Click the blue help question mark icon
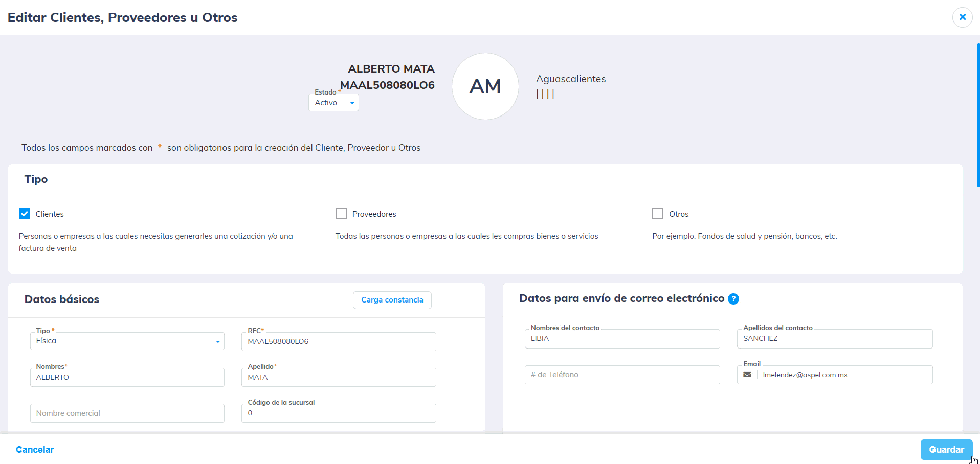Screen dimensions: 980x464 (733, 299)
